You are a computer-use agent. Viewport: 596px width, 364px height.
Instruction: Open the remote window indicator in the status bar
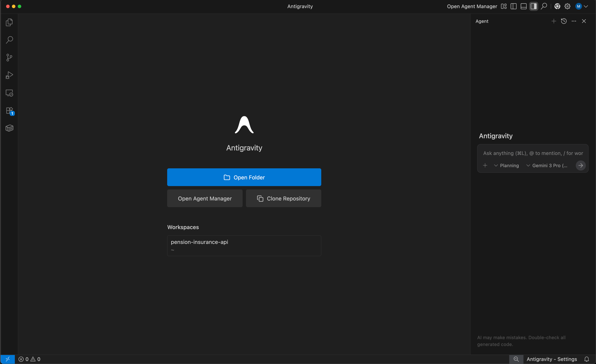coord(8,359)
